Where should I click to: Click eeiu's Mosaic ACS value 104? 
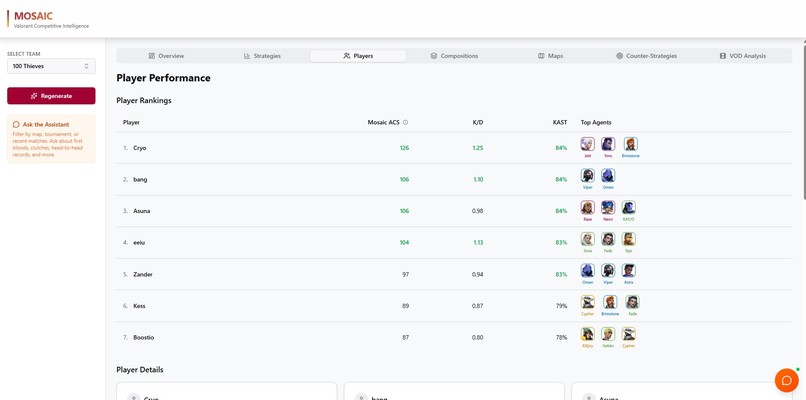[x=405, y=243]
